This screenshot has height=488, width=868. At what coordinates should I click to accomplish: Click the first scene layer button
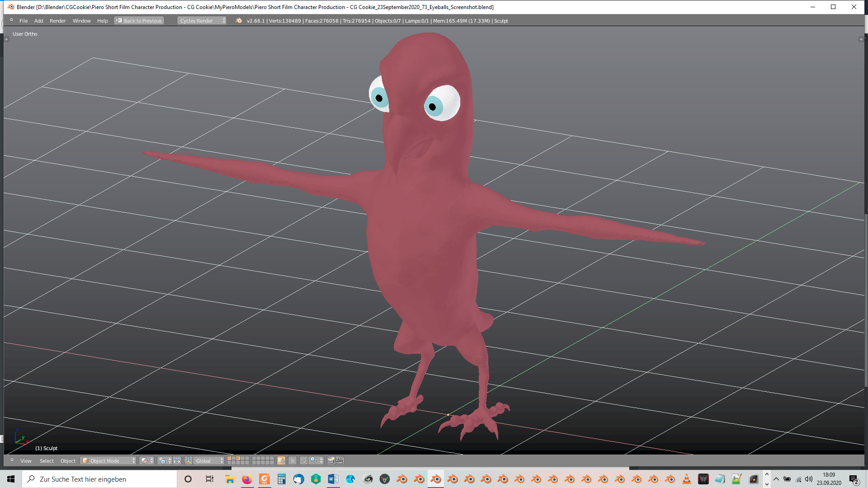click(229, 458)
